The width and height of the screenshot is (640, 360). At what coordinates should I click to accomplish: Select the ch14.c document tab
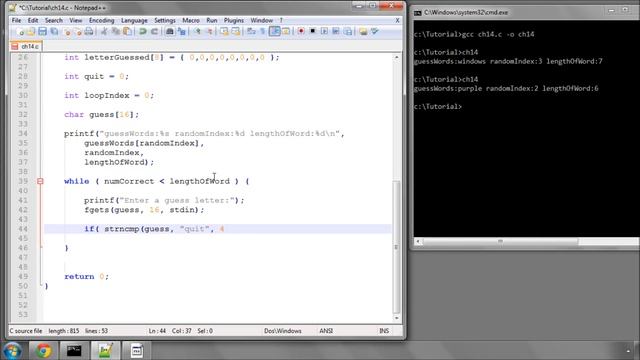(x=26, y=46)
